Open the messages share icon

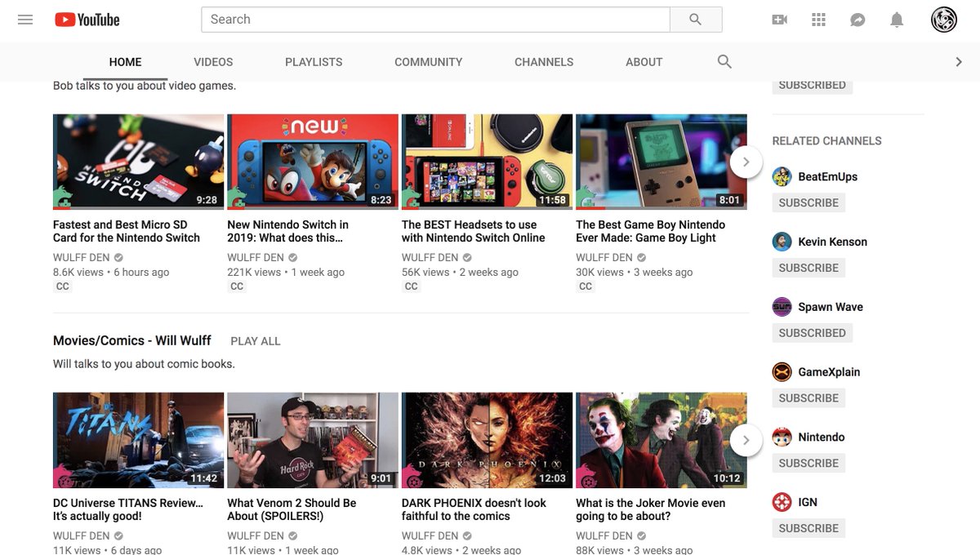[857, 20]
